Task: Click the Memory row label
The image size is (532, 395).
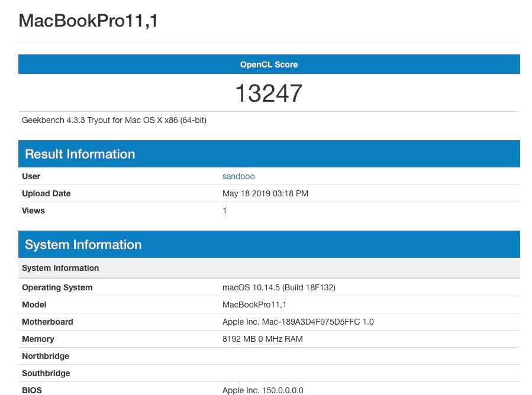Action: (38, 339)
